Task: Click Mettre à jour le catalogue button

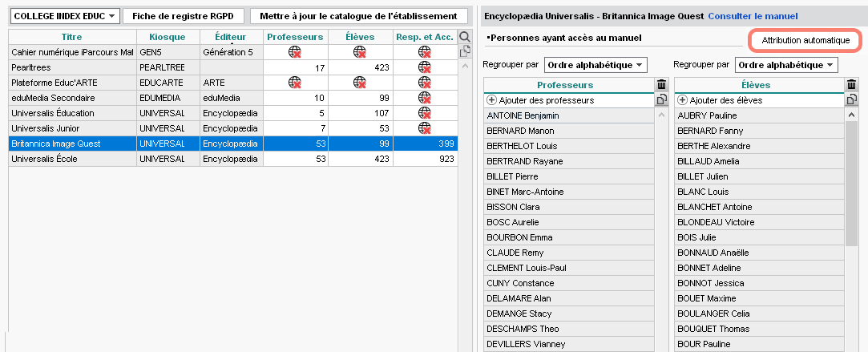Action: [359, 16]
